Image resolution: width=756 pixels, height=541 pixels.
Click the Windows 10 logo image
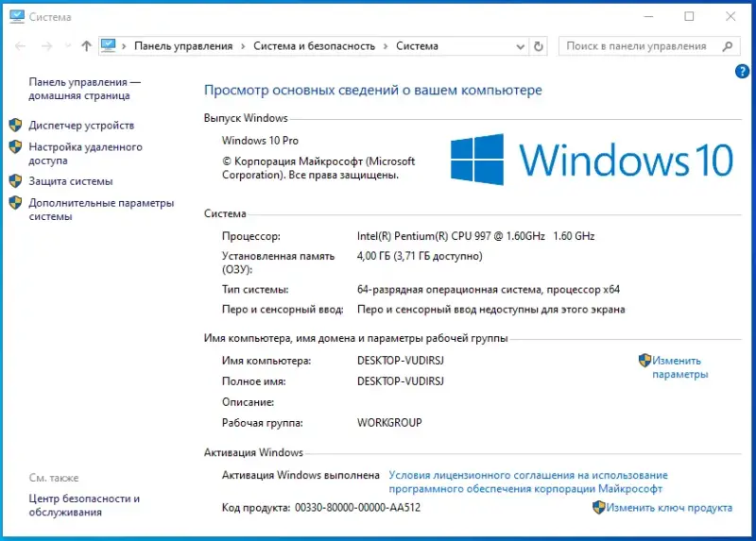point(593,160)
